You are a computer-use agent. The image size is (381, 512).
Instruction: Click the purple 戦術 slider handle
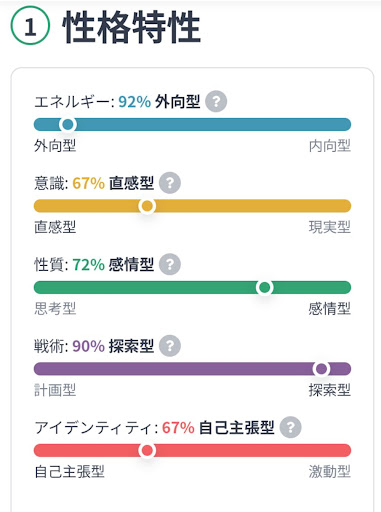pos(321,369)
